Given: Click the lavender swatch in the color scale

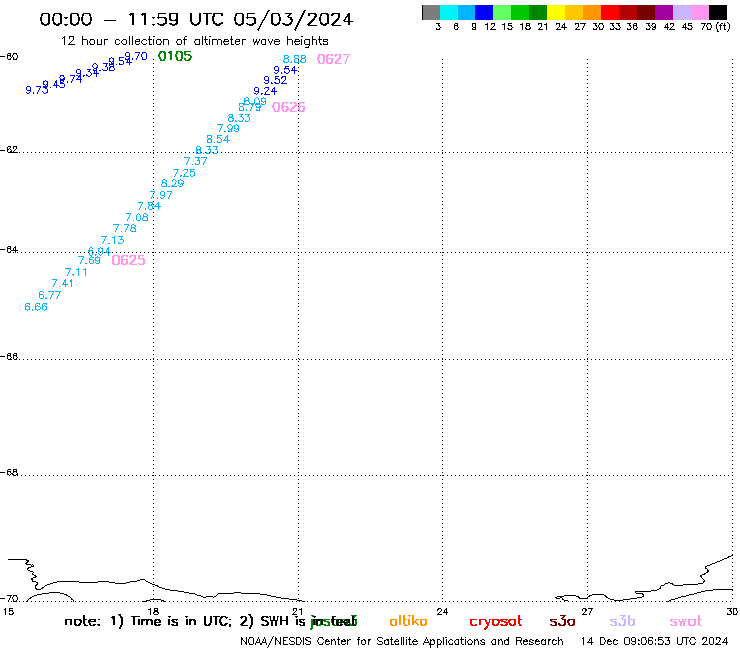Looking at the screenshot, I should [682, 12].
